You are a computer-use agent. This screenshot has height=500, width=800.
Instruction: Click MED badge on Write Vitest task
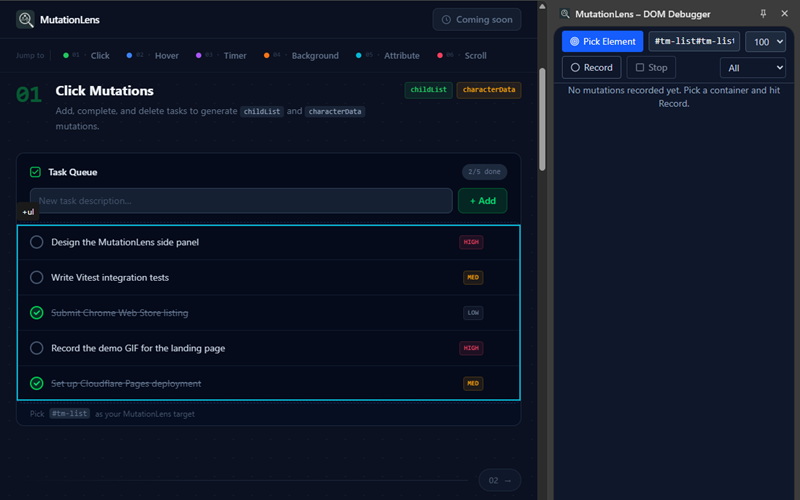(473, 277)
